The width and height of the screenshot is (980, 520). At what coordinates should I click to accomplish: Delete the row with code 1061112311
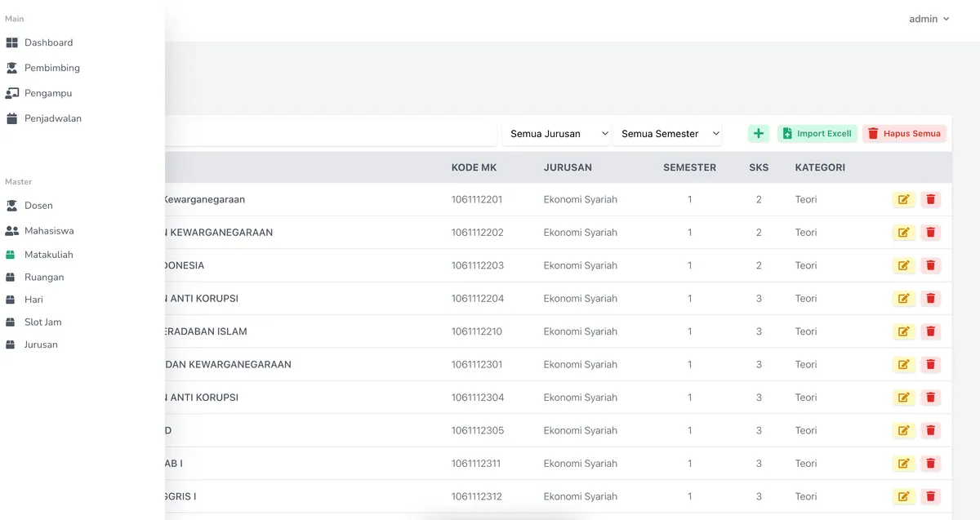(930, 464)
